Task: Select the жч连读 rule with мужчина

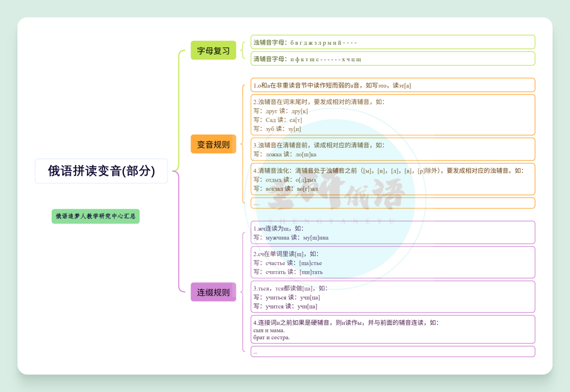Action: (393, 233)
